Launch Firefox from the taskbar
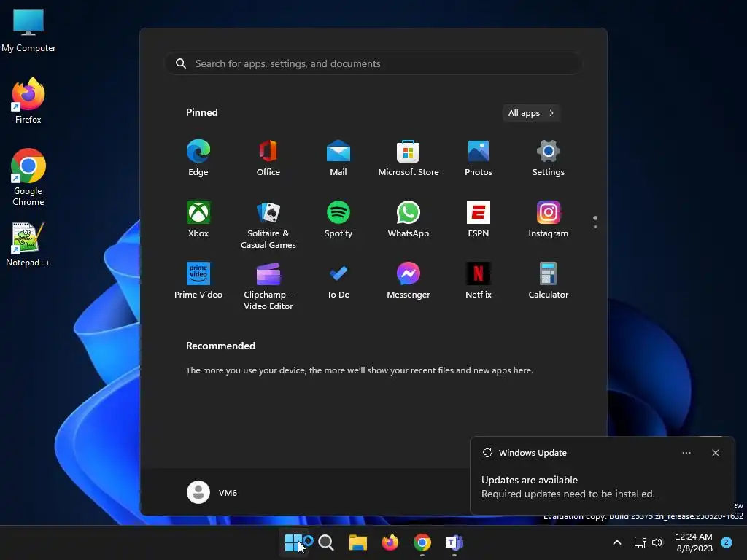The image size is (747, 560). [390, 542]
